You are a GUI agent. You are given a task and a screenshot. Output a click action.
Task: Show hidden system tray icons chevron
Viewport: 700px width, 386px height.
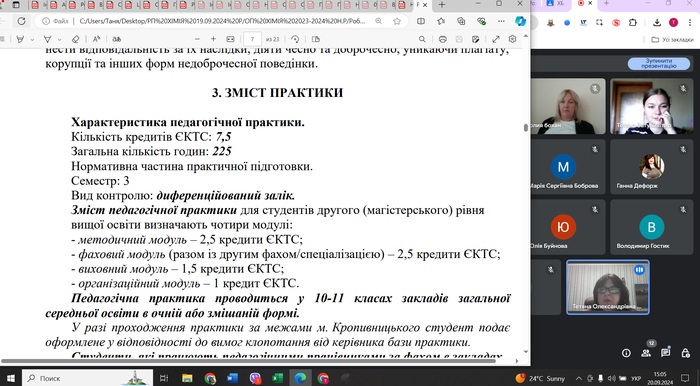pyautogui.click(x=579, y=378)
